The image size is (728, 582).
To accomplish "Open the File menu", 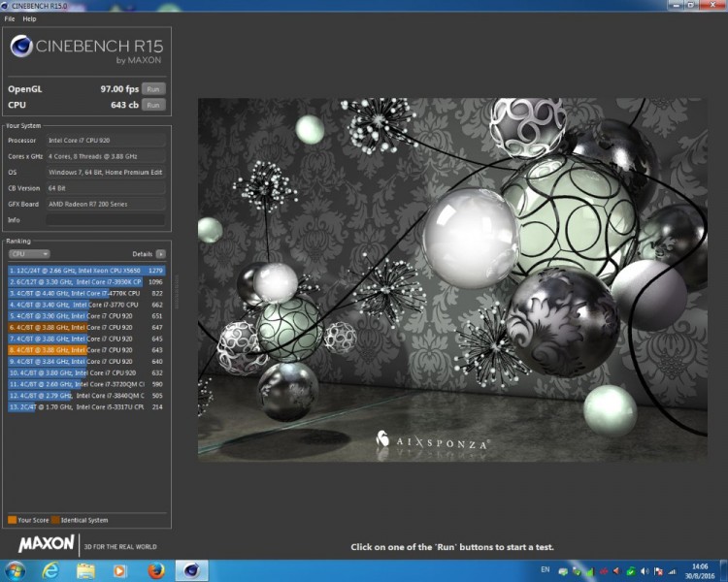I will click(10, 18).
